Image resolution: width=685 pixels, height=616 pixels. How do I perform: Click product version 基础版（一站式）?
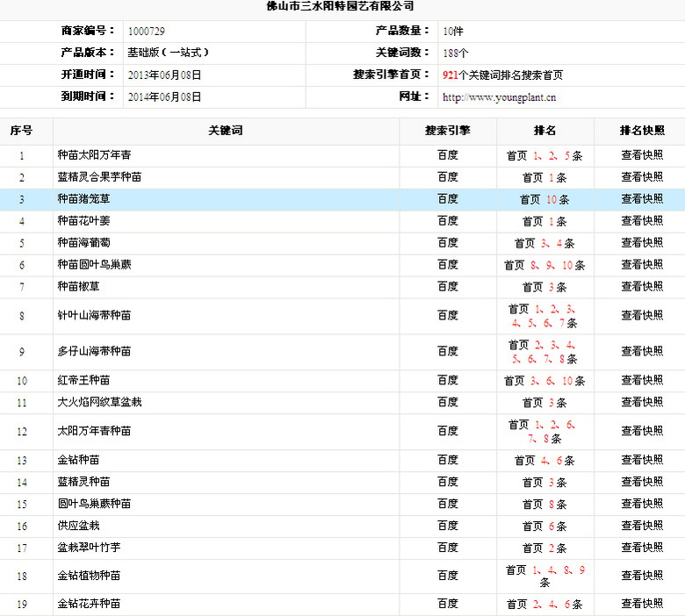[169, 53]
